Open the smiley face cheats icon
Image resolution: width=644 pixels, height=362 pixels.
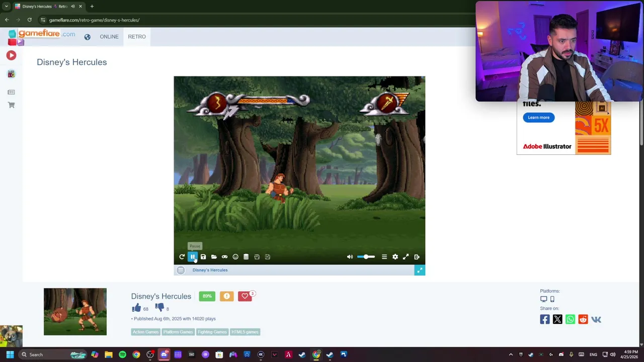click(x=235, y=257)
